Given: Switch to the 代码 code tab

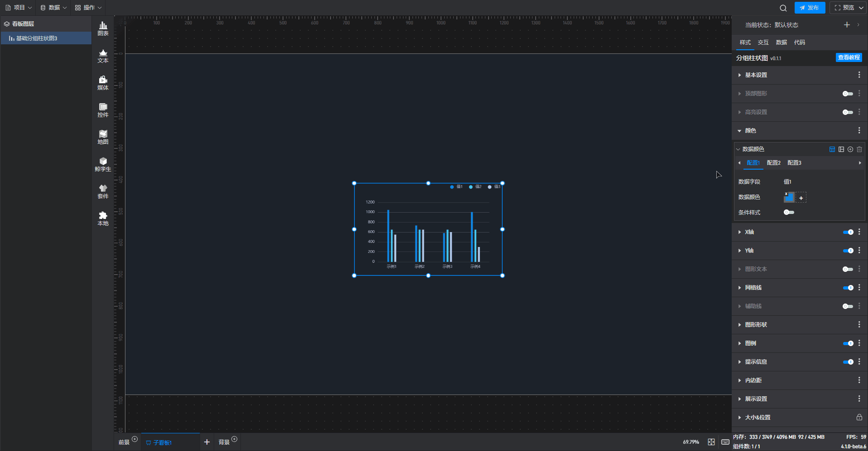Looking at the screenshot, I should (x=800, y=43).
